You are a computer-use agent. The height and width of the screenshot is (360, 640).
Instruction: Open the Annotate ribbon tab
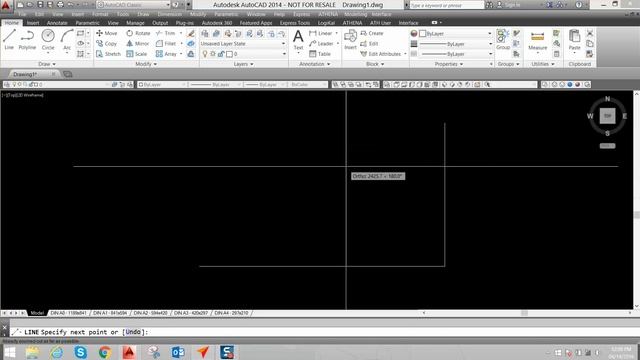coord(57,23)
